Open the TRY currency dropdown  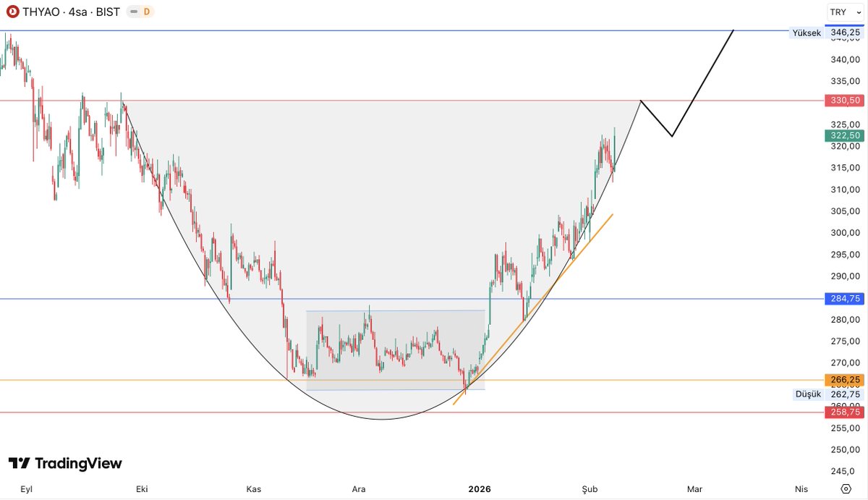coord(846,12)
